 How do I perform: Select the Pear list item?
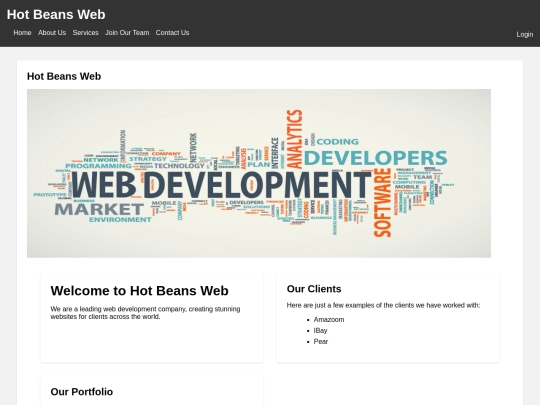point(321,342)
